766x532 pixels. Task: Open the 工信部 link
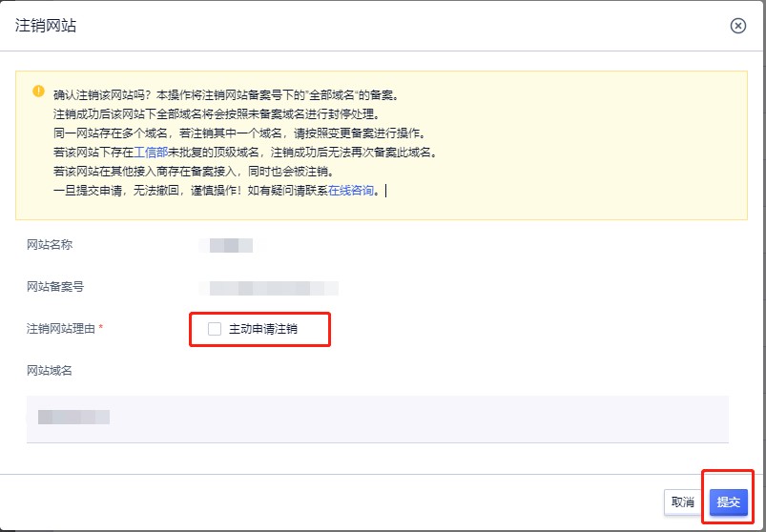[x=151, y=153]
